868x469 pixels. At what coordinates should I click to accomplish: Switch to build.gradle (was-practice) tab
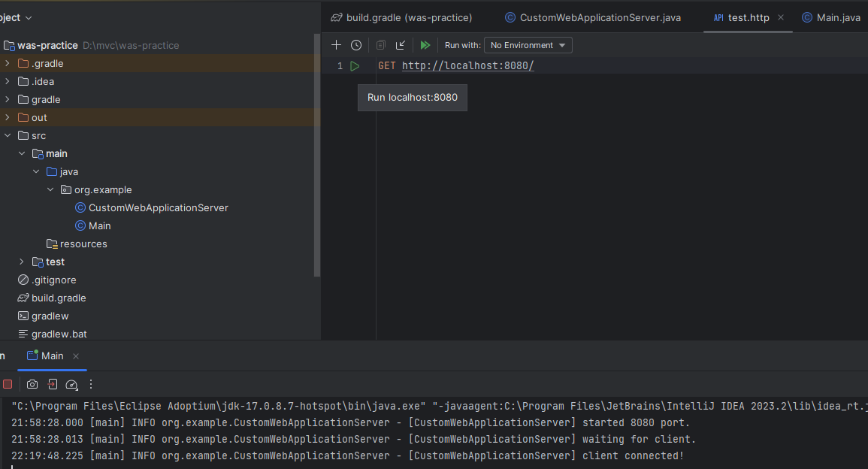coord(401,18)
